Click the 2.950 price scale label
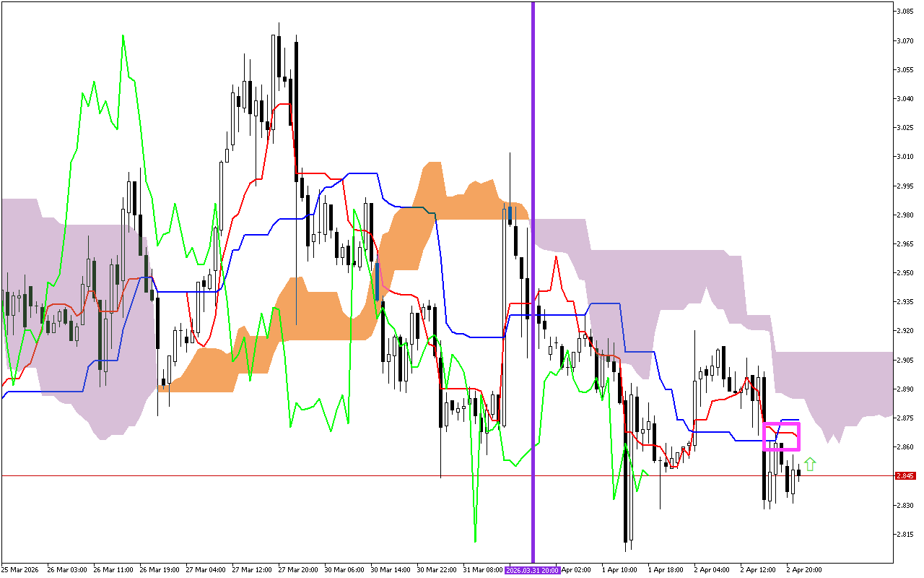Image resolution: width=924 pixels, height=578 pixels. tap(905, 273)
